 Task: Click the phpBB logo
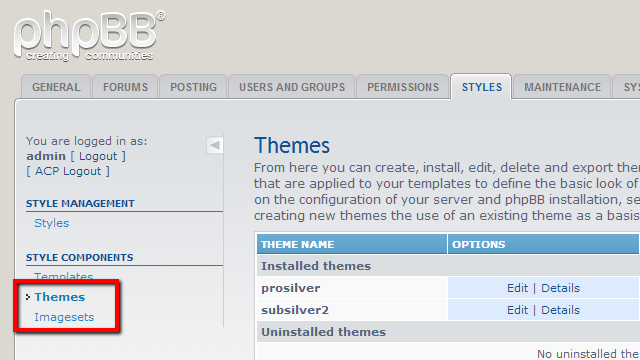click(x=89, y=36)
